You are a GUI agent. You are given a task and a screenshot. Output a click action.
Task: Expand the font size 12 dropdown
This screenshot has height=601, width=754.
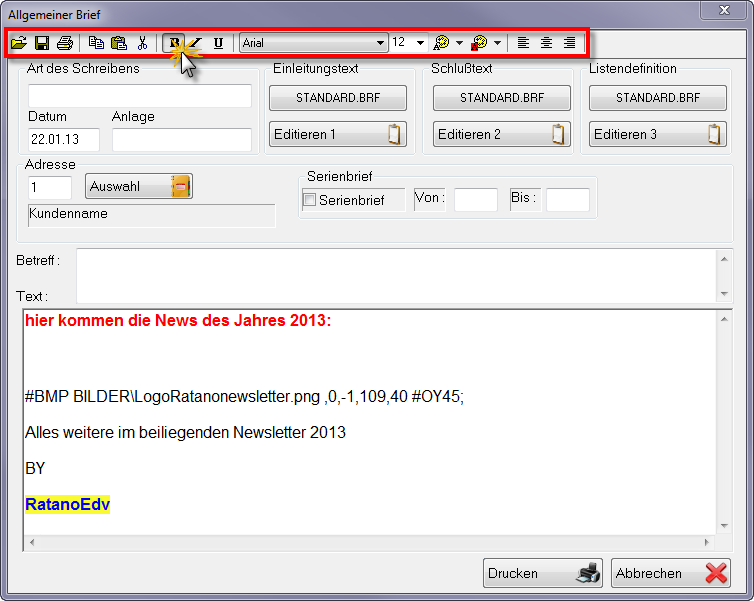[x=420, y=43]
